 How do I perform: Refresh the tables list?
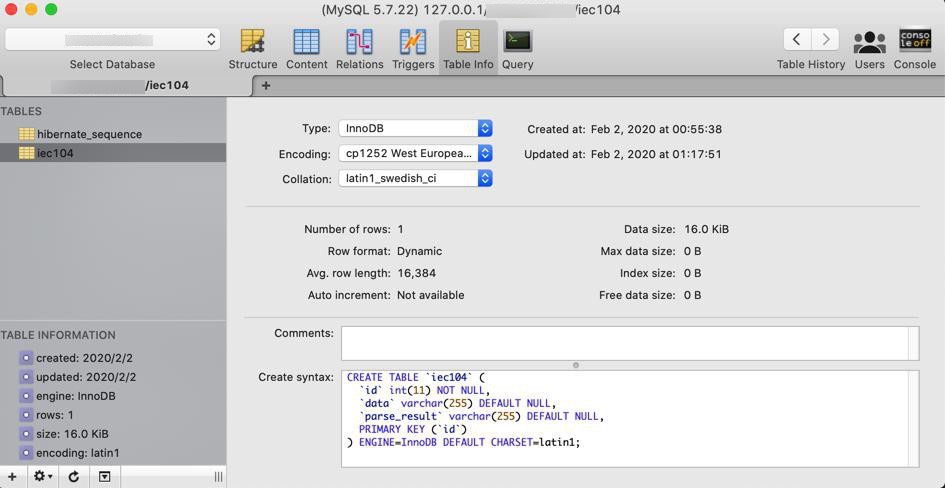click(x=74, y=477)
